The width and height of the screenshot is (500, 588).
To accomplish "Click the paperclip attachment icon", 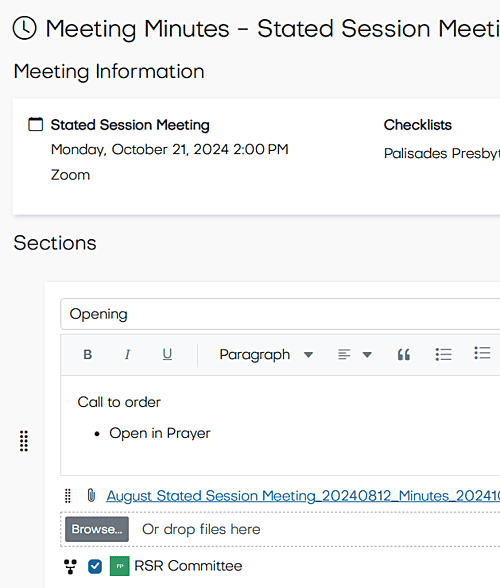I will click(91, 495).
